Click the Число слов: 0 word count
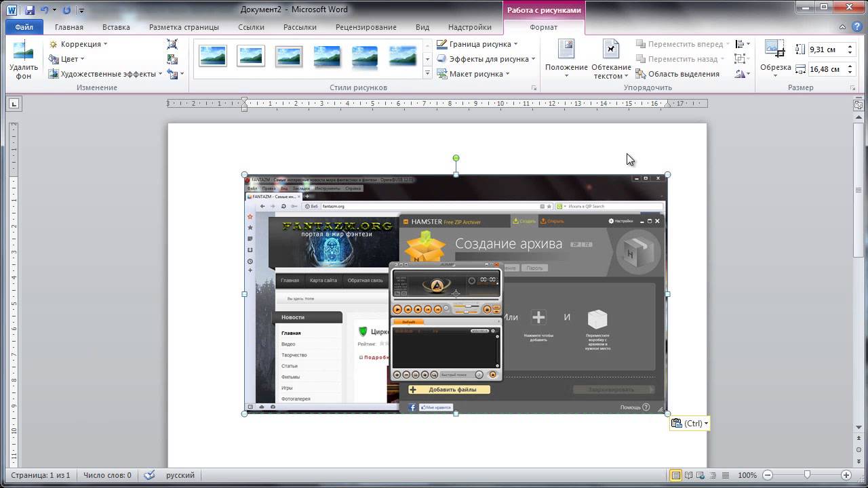Image resolution: width=868 pixels, height=488 pixels. pyautogui.click(x=107, y=475)
